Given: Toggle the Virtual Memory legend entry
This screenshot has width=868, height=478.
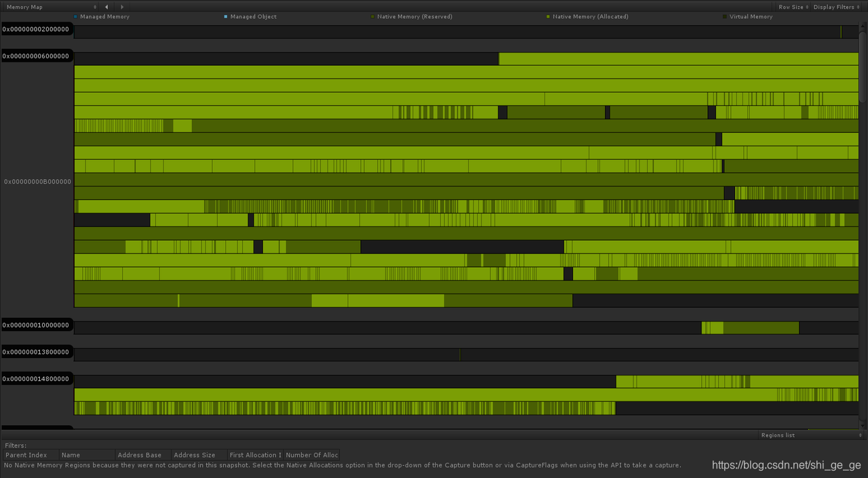Looking at the screenshot, I should tap(749, 16).
